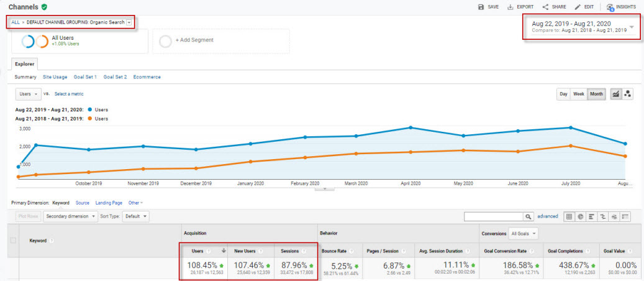Tick the select-all checkbox in table header
Image resolution: width=644 pixels, height=281 pixels.
pos(13,241)
